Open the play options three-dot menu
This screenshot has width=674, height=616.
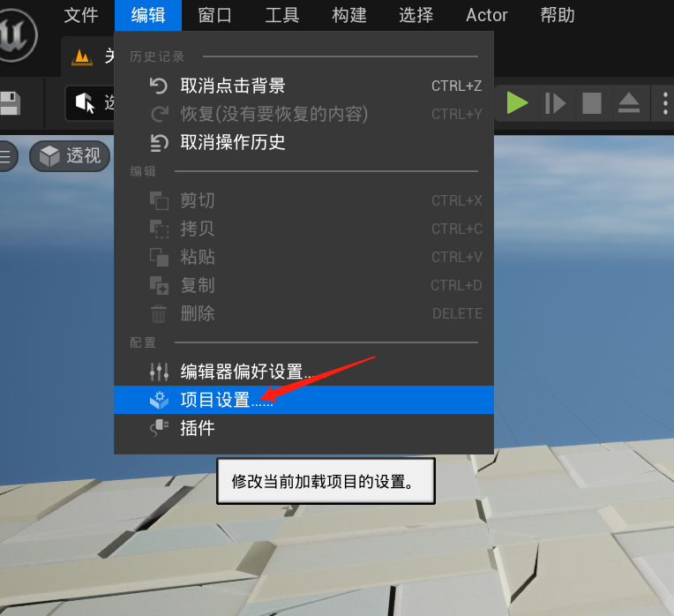(664, 103)
